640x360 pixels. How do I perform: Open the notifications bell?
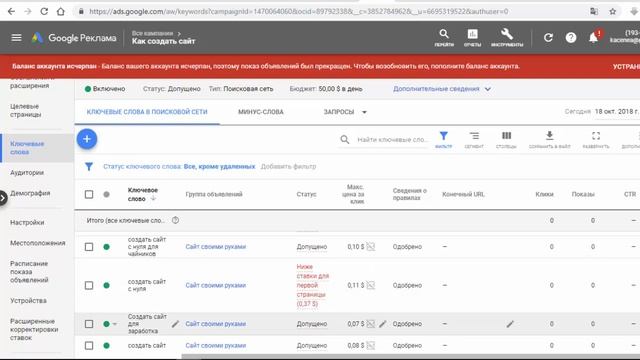pyautogui.click(x=594, y=38)
